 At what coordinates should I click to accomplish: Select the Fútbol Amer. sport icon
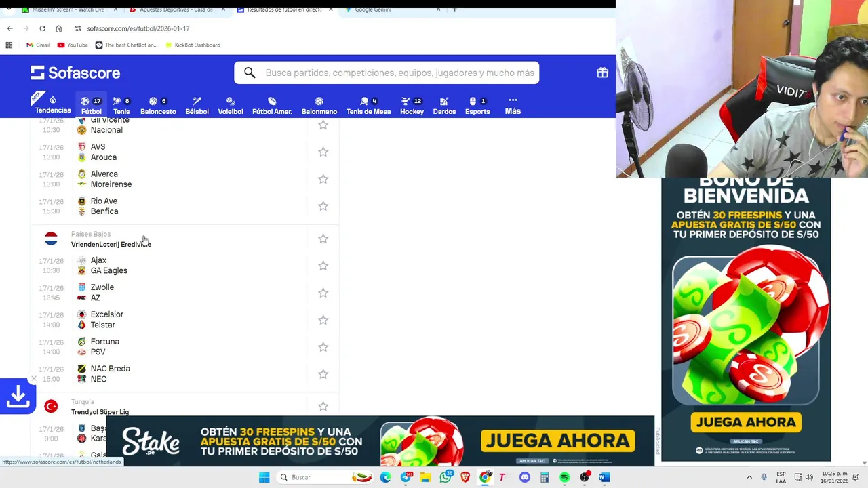tap(272, 104)
